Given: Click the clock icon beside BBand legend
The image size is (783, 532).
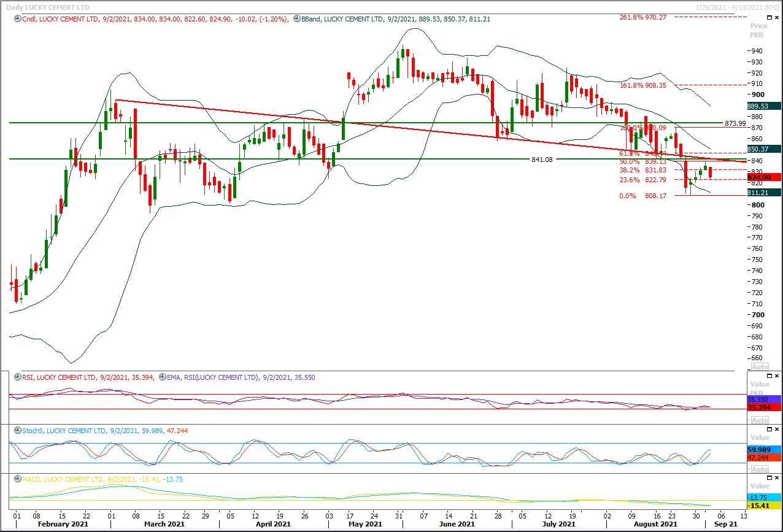Looking at the screenshot, I should click(x=296, y=19).
